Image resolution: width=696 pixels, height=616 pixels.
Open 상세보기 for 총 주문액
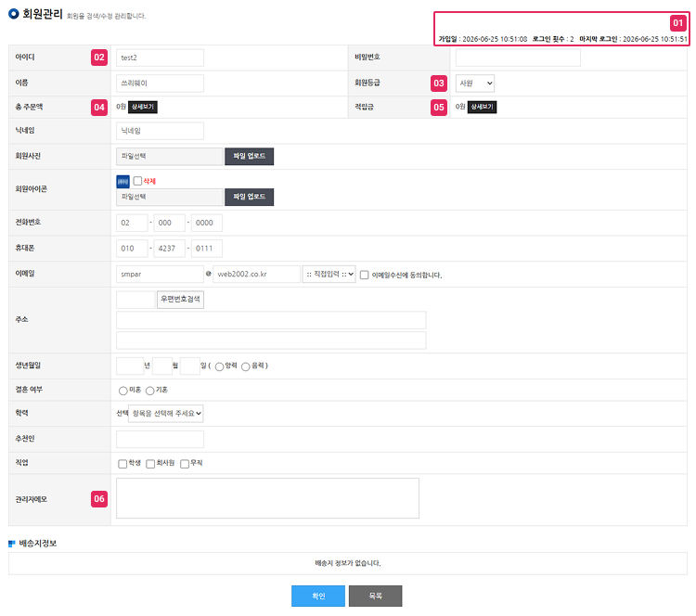pos(143,107)
